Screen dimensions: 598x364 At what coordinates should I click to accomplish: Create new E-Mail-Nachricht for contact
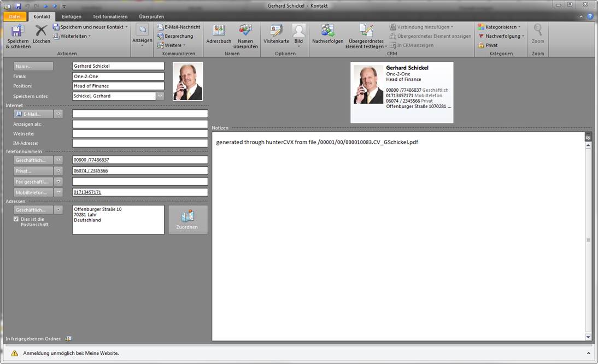point(178,27)
